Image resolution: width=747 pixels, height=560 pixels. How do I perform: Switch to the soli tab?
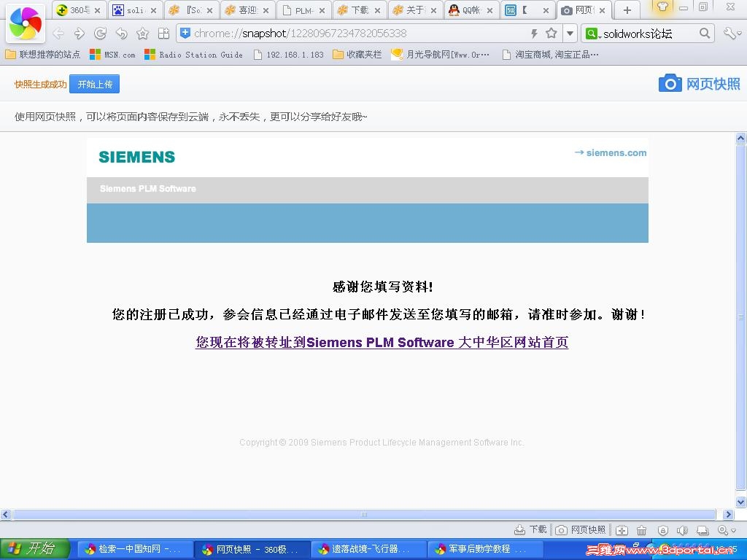point(135,10)
